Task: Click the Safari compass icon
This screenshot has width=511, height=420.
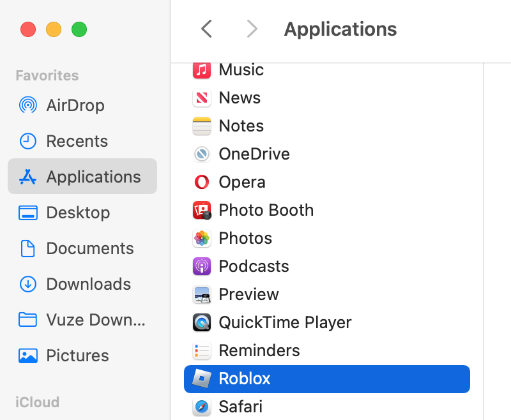Action: [x=202, y=407]
